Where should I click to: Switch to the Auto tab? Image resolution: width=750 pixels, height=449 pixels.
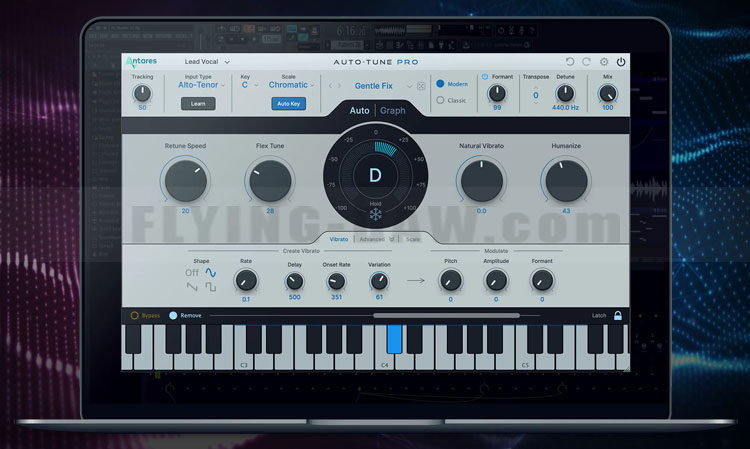359,110
